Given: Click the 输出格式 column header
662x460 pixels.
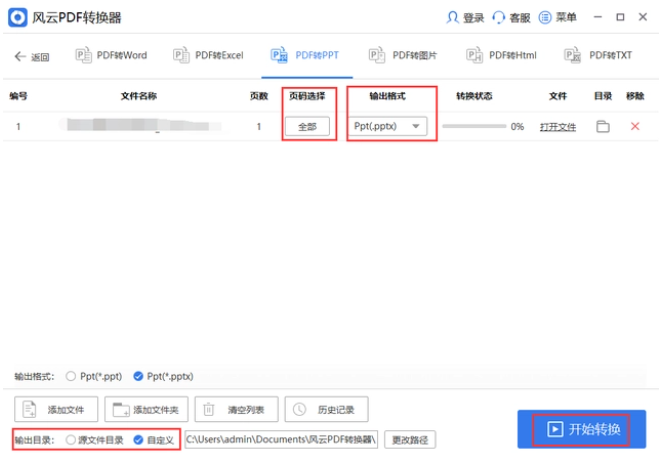Looking at the screenshot, I should point(388,96).
